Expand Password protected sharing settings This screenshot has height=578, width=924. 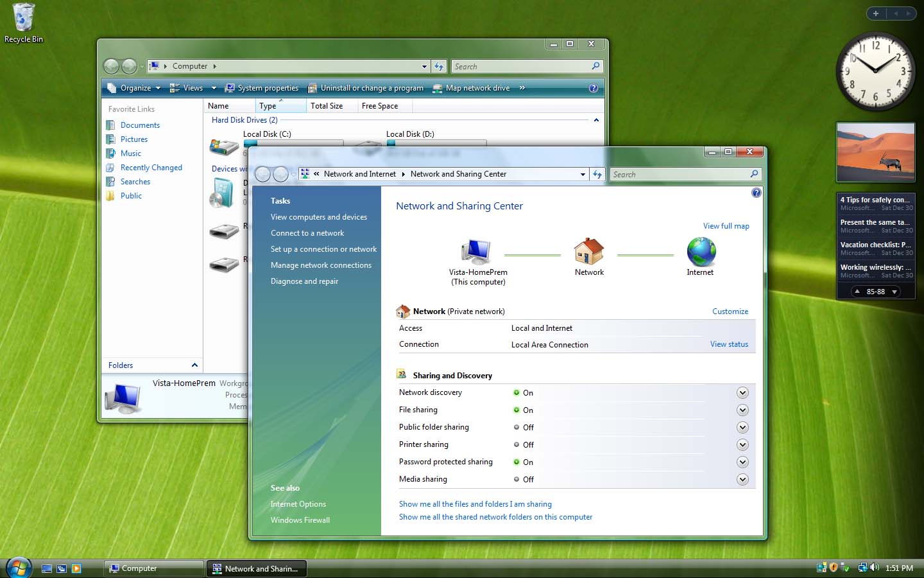[742, 462]
